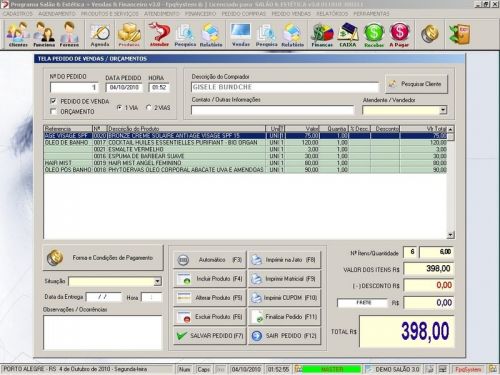Open the Produtos boxes toolbar icon
Screen dimensions: 500x375
click(129, 34)
